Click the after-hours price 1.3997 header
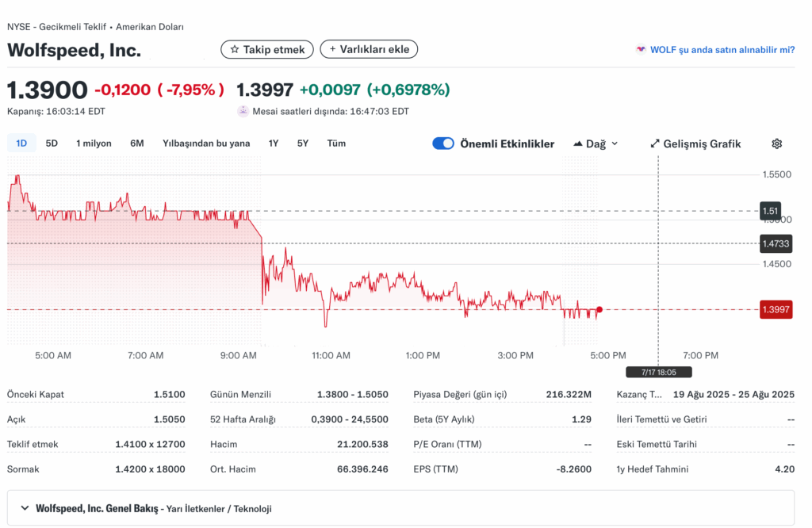This screenshot has height=528, width=812. pyautogui.click(x=265, y=90)
